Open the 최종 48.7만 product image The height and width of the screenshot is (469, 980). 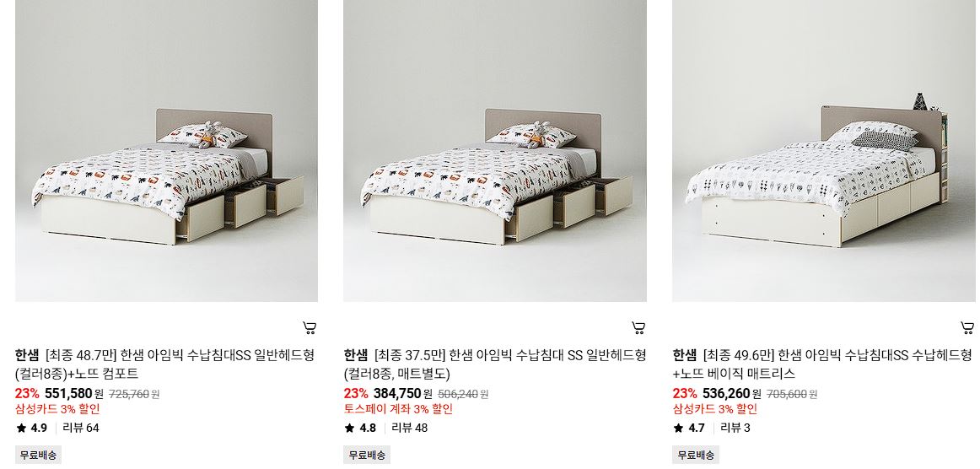point(166,151)
